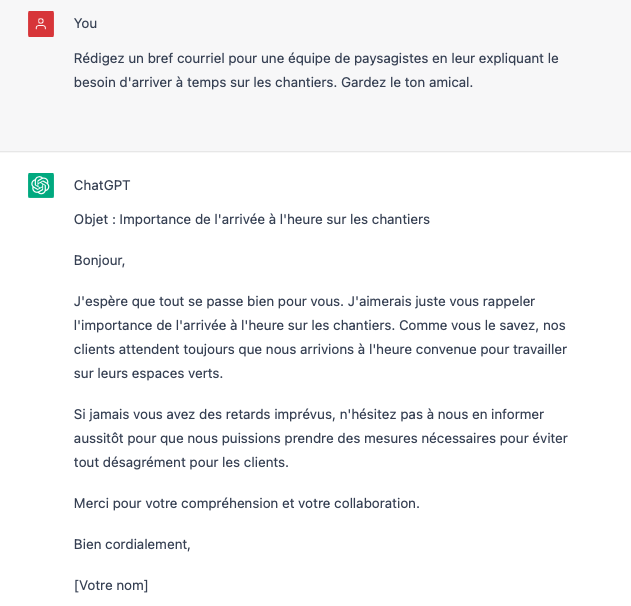
Task: Click the user prompt starting "Rédigez un bref courriel"
Action: tap(316, 70)
